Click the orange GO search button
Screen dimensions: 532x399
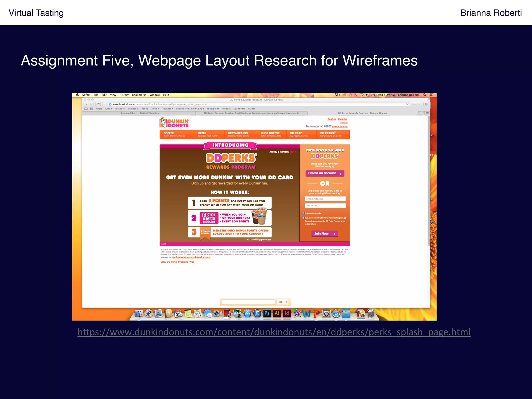pyautogui.click(x=283, y=302)
